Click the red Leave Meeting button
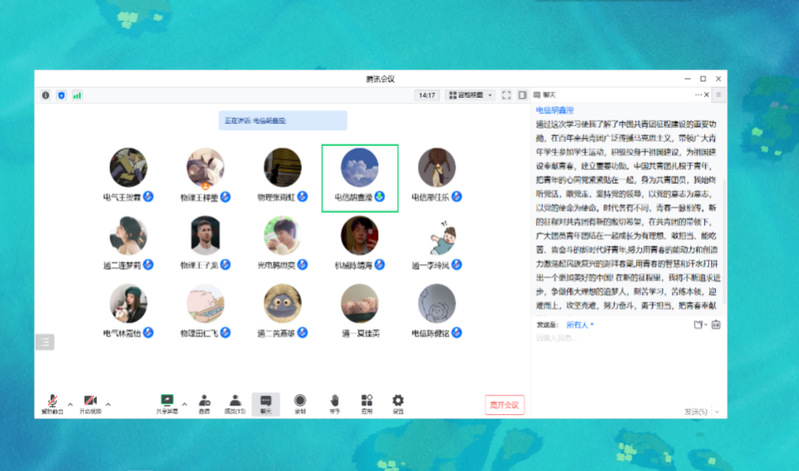Image resolution: width=799 pixels, height=471 pixels. tap(504, 404)
